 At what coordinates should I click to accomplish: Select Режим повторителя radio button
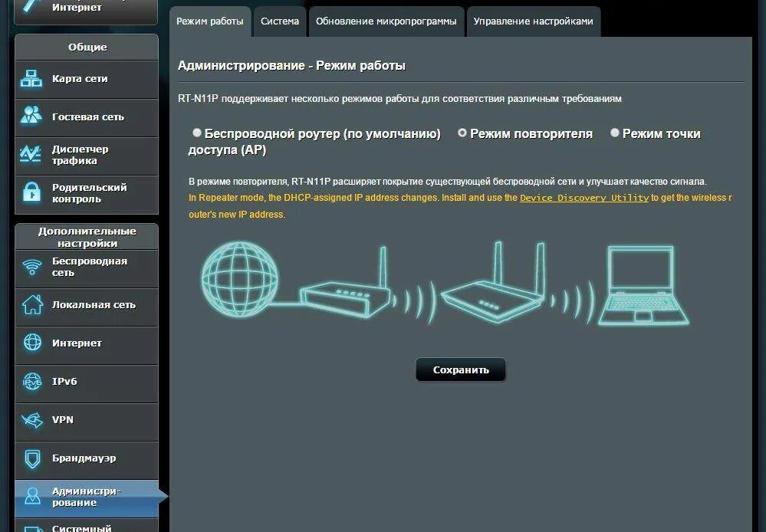coord(462,133)
